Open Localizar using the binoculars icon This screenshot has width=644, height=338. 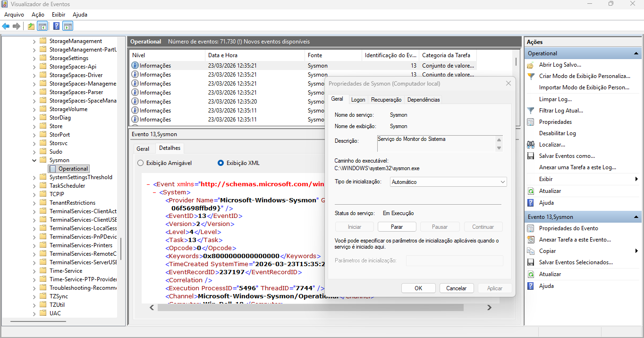click(x=531, y=144)
